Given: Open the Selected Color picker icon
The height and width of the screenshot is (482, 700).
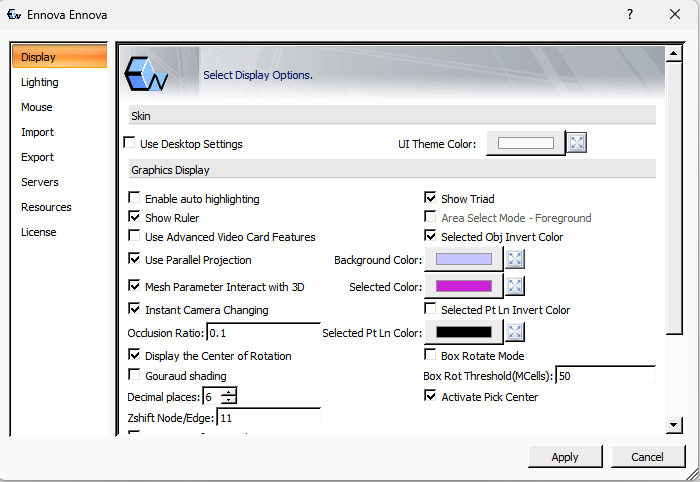Looking at the screenshot, I should coord(515,286).
